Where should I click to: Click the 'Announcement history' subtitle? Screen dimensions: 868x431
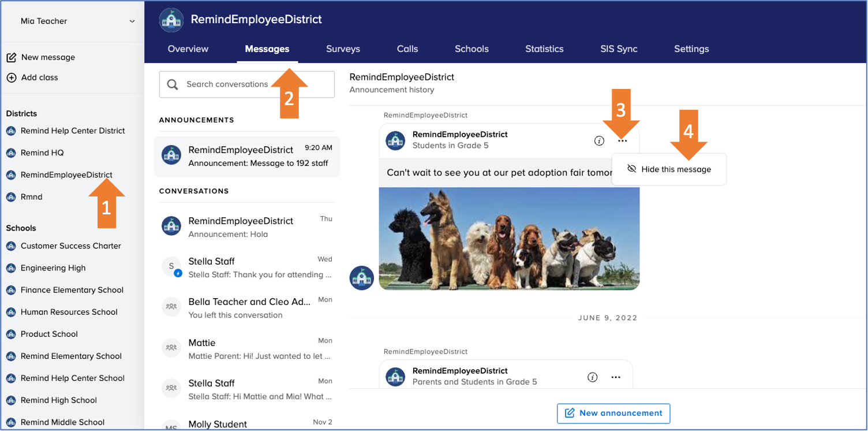click(392, 90)
